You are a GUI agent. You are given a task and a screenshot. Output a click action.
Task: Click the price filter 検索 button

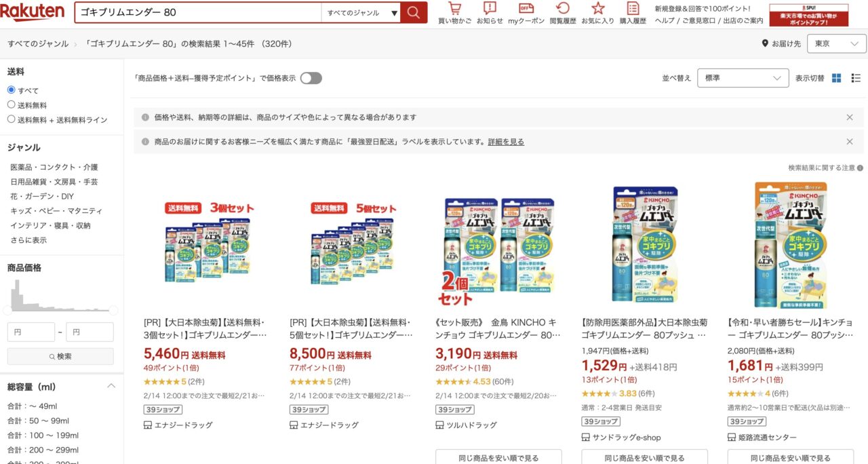(x=60, y=356)
